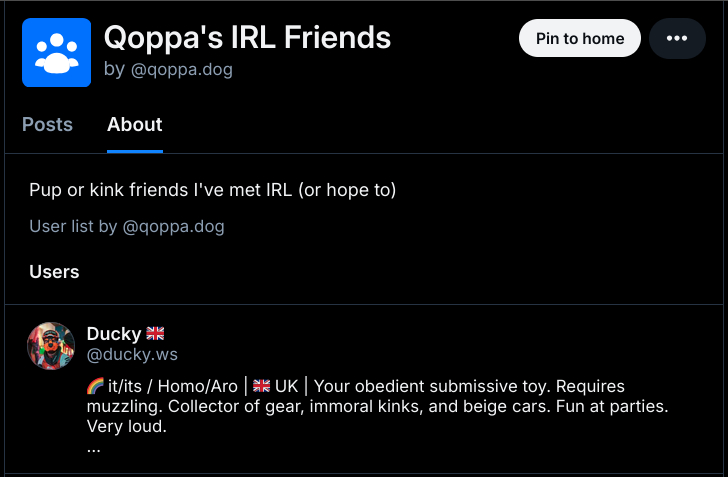
Task: Pin this list to home
Action: (579, 38)
